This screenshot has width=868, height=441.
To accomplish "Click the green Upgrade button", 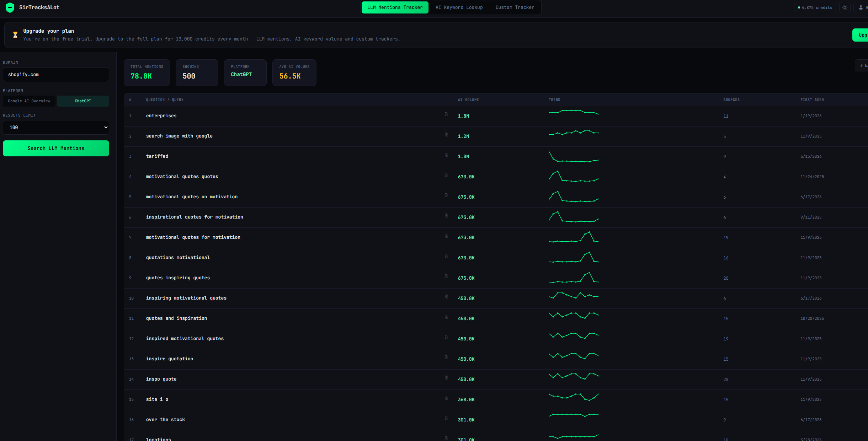I will click(861, 35).
